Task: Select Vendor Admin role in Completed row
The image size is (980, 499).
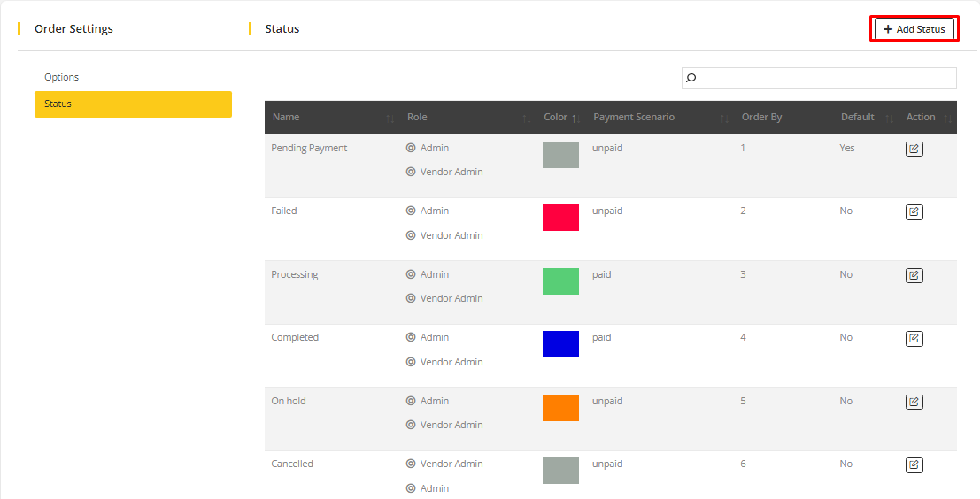Action: pos(411,362)
